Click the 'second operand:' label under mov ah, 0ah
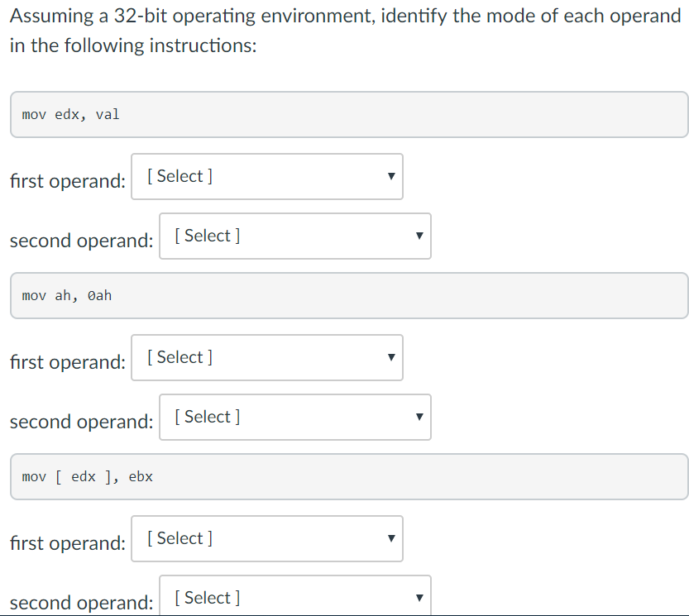689x616 pixels. [x=79, y=422]
